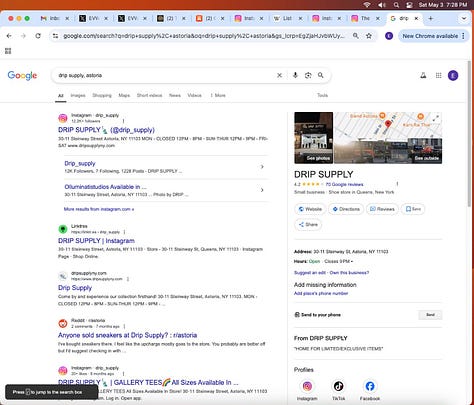Image resolution: width=474 pixels, height=405 pixels.
Task: Expand the Olluminatistudios sitelink chevron
Action: pos(262,190)
